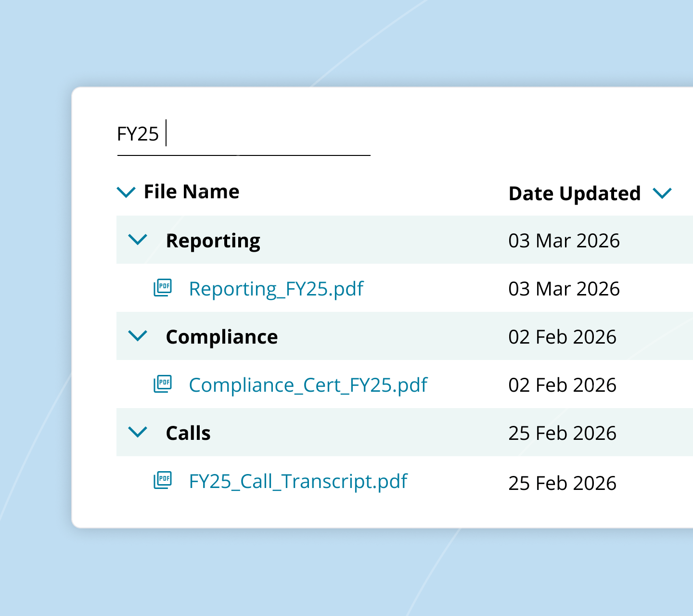The image size is (693, 616).
Task: Select the Calls folder row label
Action: [188, 433]
